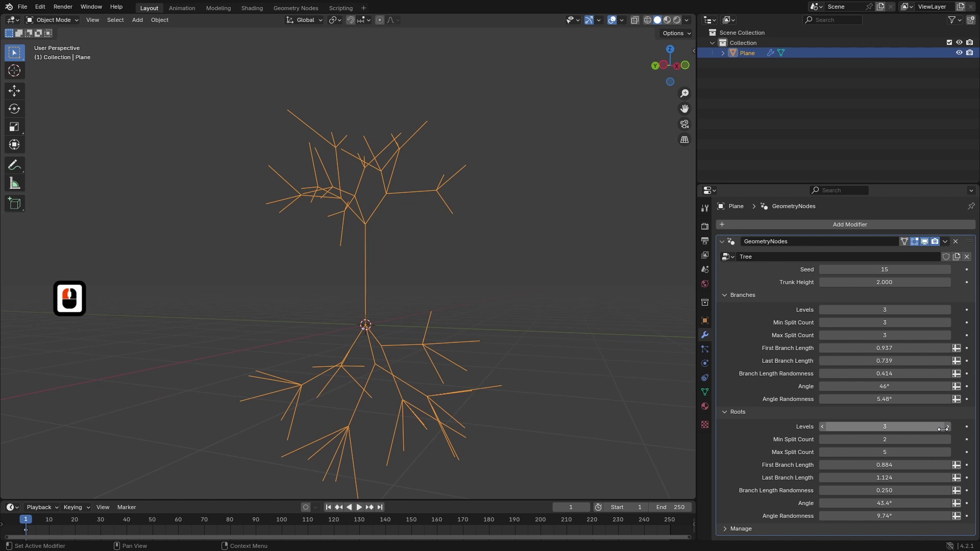This screenshot has height=551, width=980.
Task: Open the Object Mode dropdown
Action: click(x=52, y=20)
